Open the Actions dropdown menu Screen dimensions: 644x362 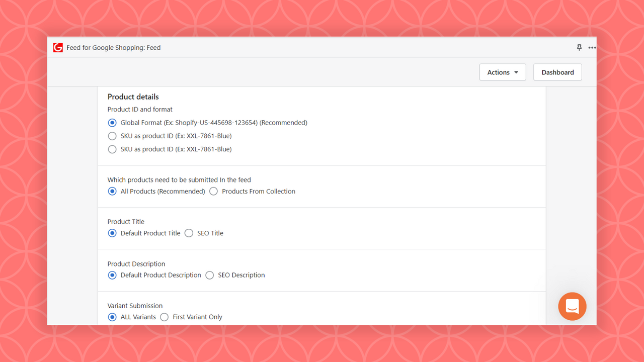click(x=502, y=72)
